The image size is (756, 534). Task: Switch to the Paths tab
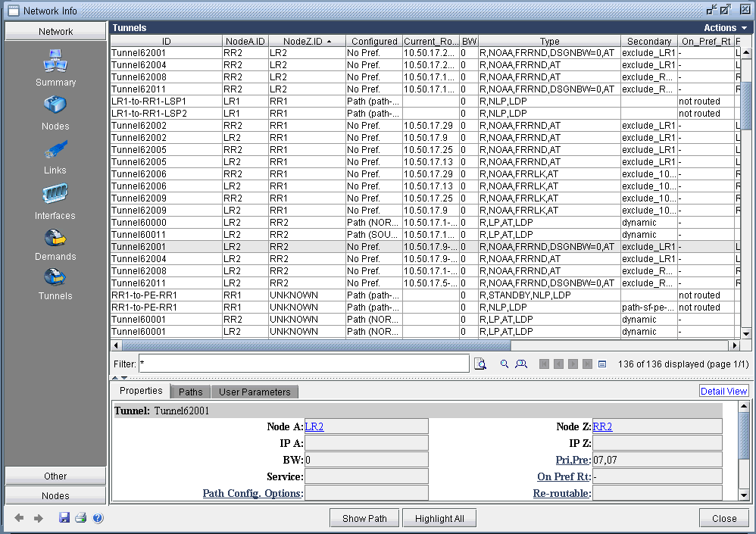[190, 392]
